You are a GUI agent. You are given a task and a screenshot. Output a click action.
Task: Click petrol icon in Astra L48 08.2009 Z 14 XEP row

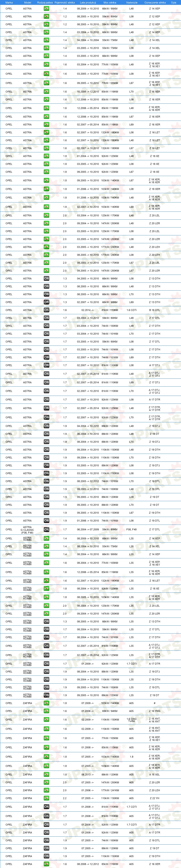pyautogui.click(x=47, y=8)
